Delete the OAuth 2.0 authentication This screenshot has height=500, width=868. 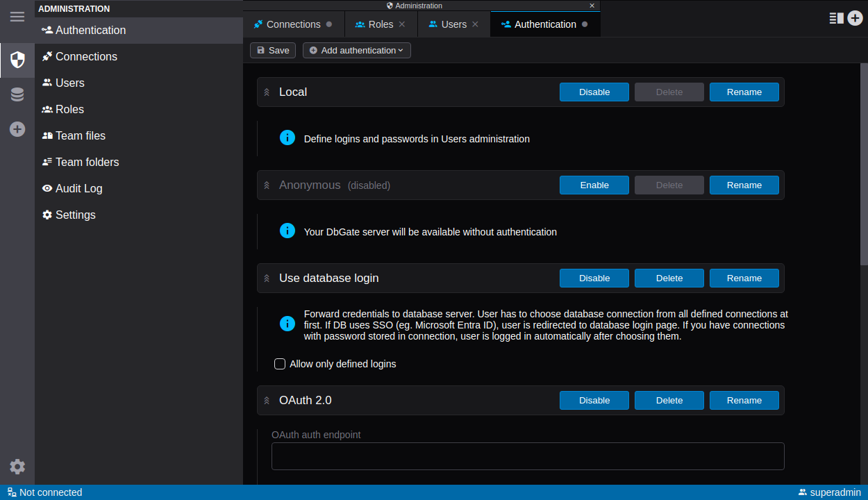tap(669, 401)
